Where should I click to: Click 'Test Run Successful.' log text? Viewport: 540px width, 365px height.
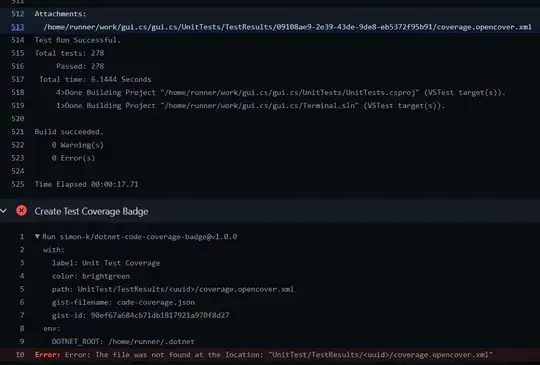coord(77,40)
